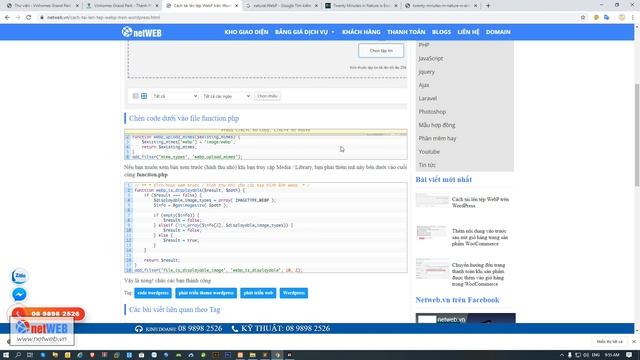Click 'Chọn nhiều' bulk select button
The width and height of the screenshot is (640, 360).
267,96
